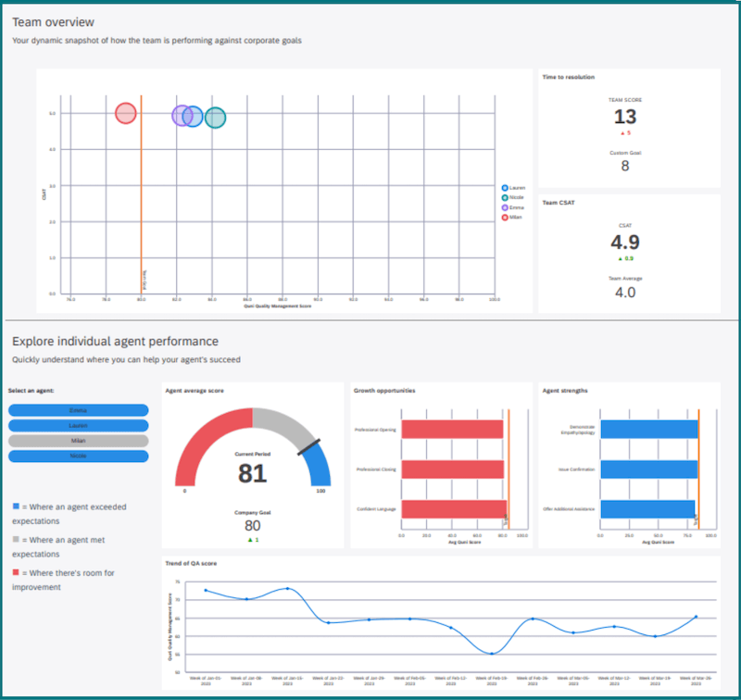Click the CSAT value 4.9
The height and width of the screenshot is (700, 741).
[625, 243]
